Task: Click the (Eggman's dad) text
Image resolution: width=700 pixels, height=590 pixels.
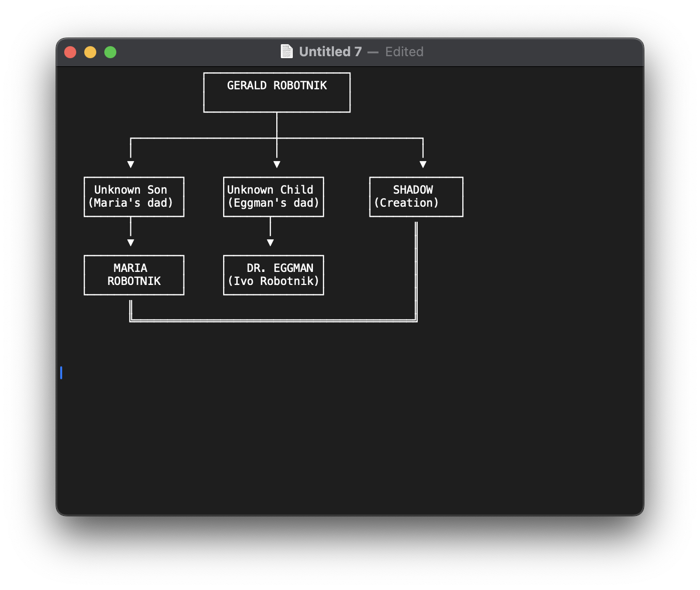Action: tap(273, 203)
